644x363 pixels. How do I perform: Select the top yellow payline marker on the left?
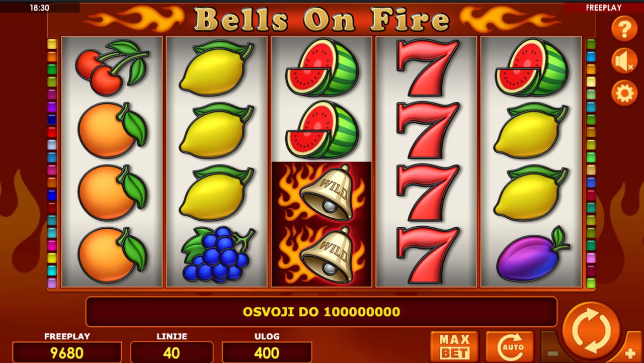(52, 44)
